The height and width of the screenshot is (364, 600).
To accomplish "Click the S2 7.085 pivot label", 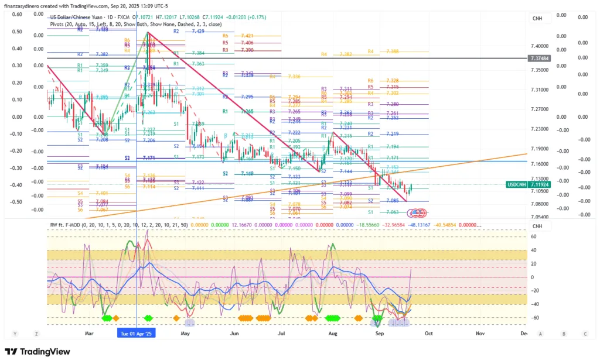I will click(x=383, y=201).
